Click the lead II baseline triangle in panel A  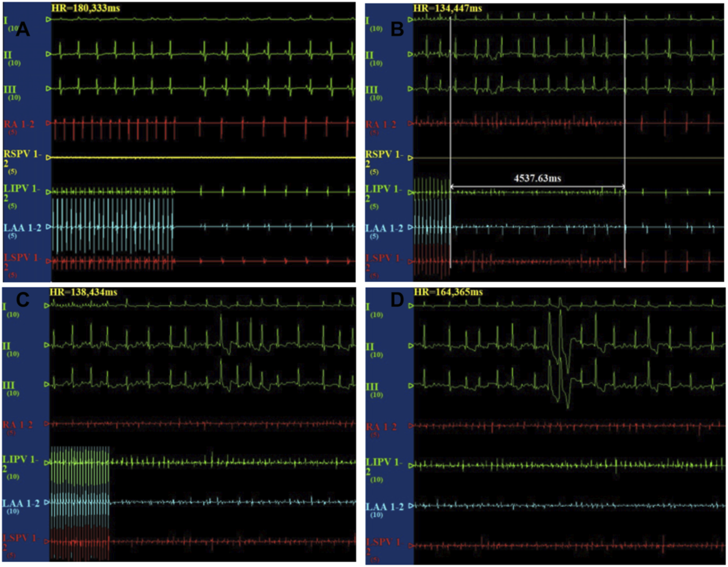click(48, 54)
